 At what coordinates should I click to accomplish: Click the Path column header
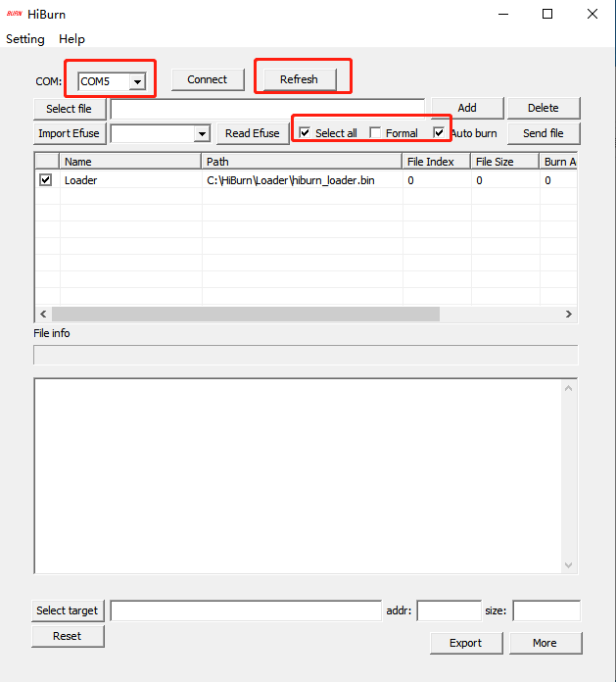point(302,162)
